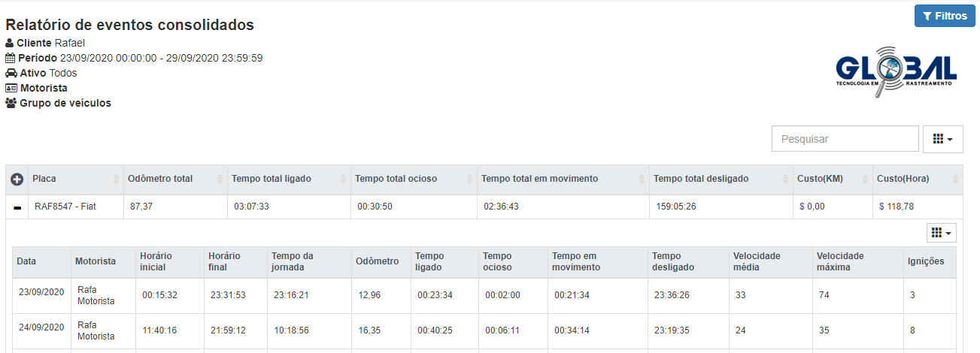Screen dimensions: 980x353
Task: Sort by the Tempo total ligado sort icon
Action: (x=343, y=180)
